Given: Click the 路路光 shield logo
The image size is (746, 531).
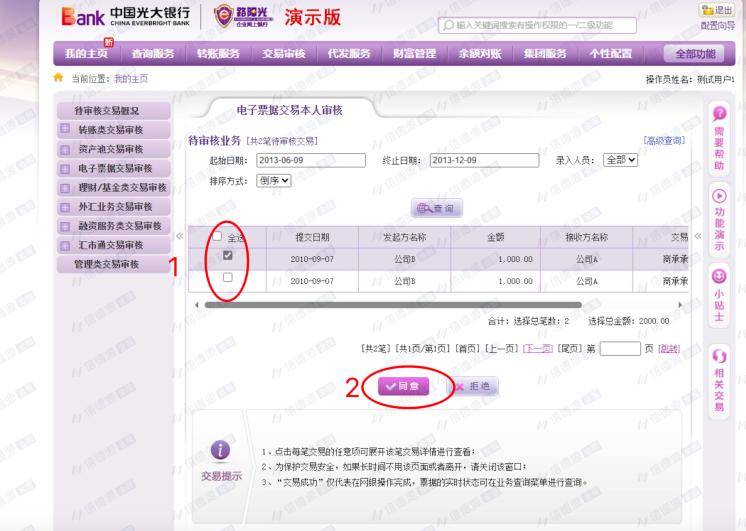Looking at the screenshot, I should pos(223,16).
